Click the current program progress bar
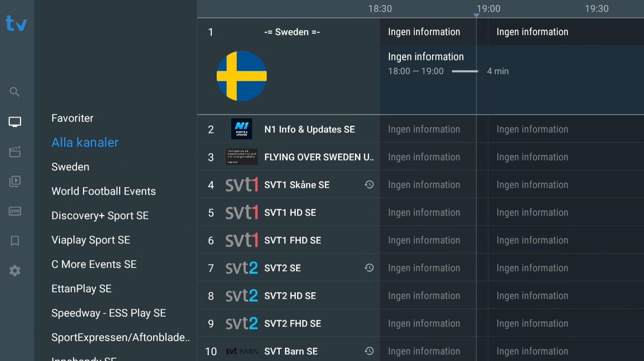 pyautogui.click(x=465, y=71)
